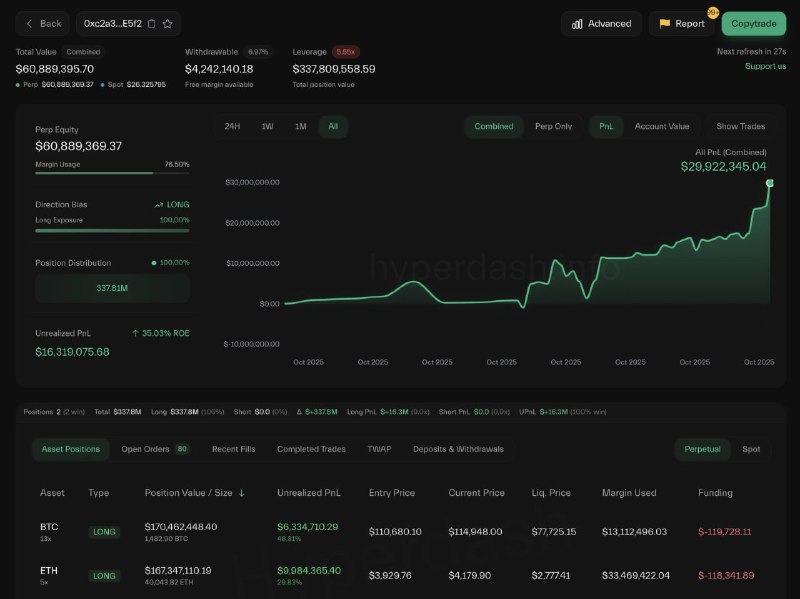Copy the wallet address 0xc2a3...E5f2

[x=151, y=23]
